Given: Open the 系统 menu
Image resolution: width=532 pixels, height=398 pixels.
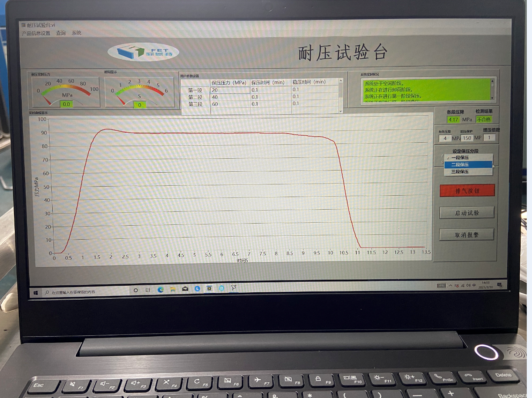Looking at the screenshot, I should click(77, 33).
